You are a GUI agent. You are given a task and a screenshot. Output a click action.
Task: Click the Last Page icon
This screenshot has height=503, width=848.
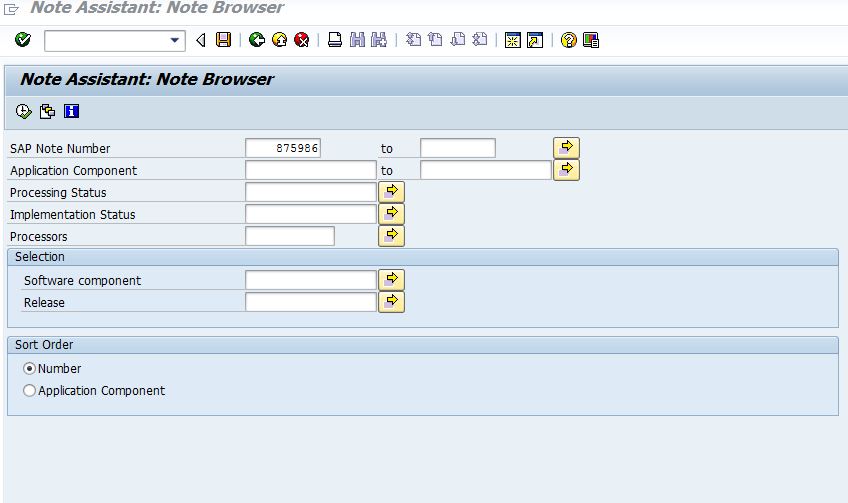pyautogui.click(x=480, y=40)
